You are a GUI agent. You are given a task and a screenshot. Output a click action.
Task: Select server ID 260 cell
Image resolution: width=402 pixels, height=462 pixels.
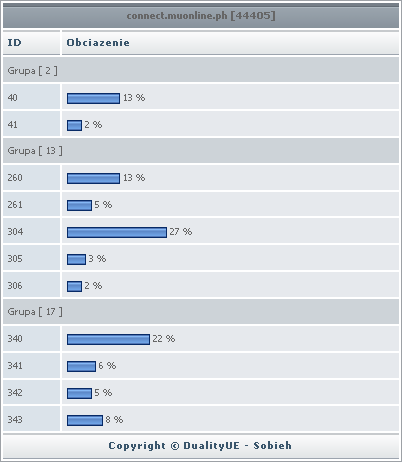(32, 178)
